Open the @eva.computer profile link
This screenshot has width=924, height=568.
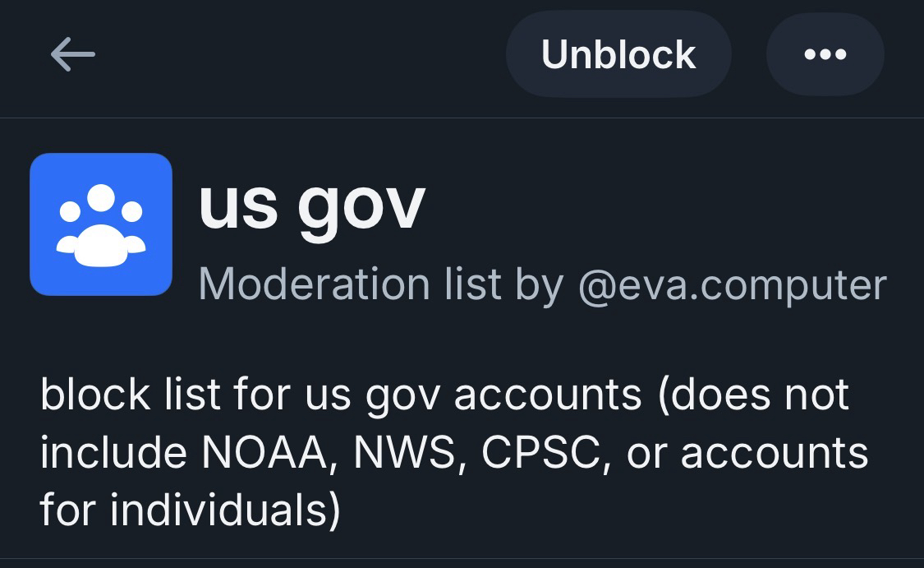pos(733,284)
